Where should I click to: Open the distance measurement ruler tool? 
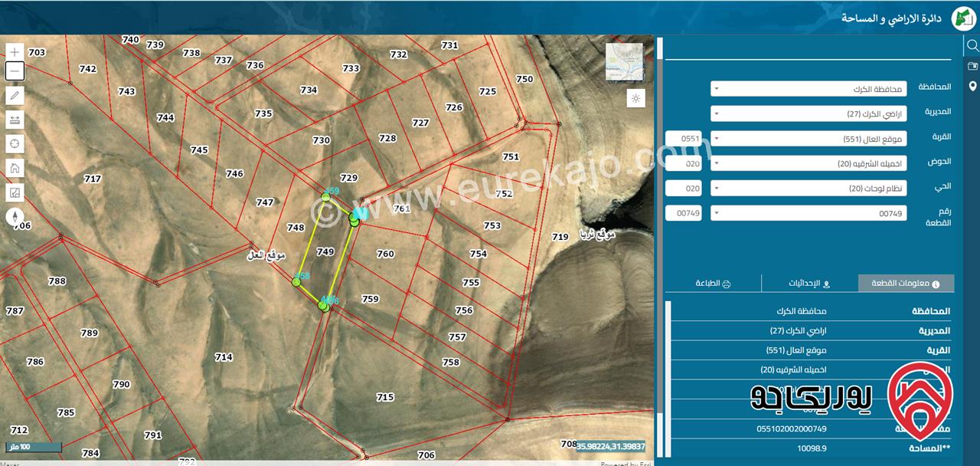pyautogui.click(x=15, y=120)
